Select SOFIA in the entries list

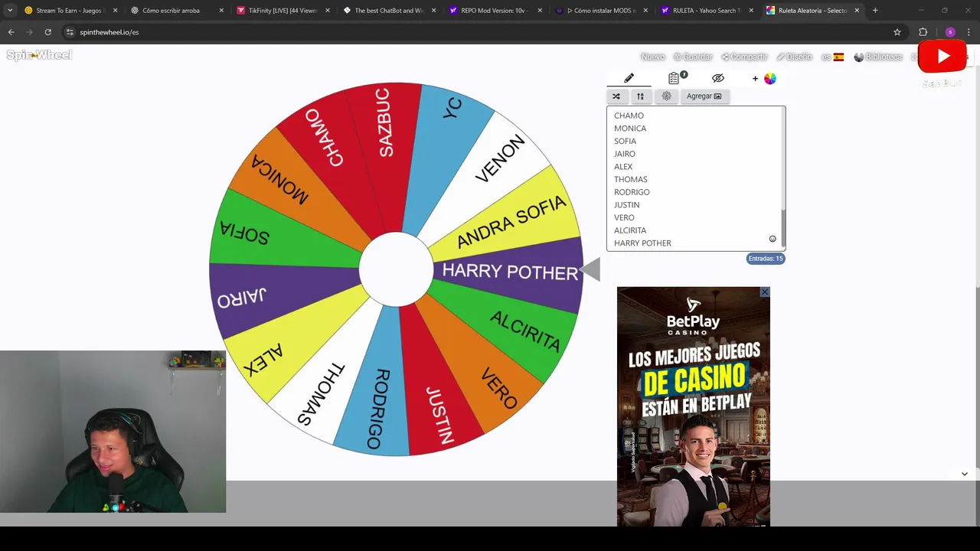click(x=625, y=141)
